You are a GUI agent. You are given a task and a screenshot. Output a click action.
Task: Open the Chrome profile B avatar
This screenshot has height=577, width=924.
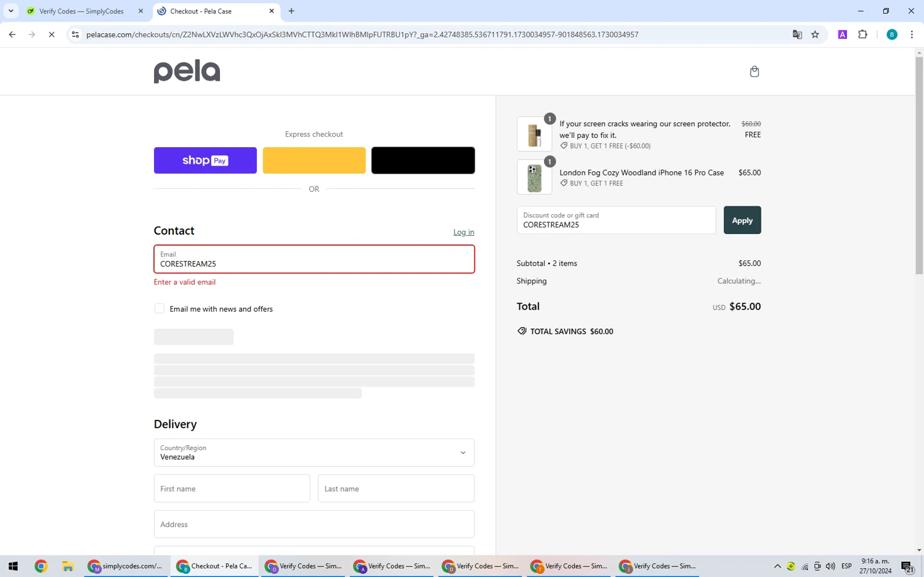tap(891, 34)
